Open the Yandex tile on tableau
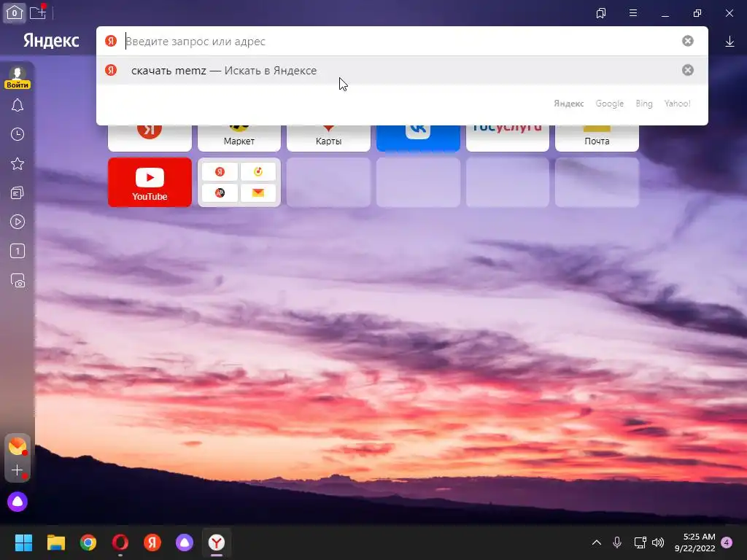The height and width of the screenshot is (560, 747). tap(150, 138)
